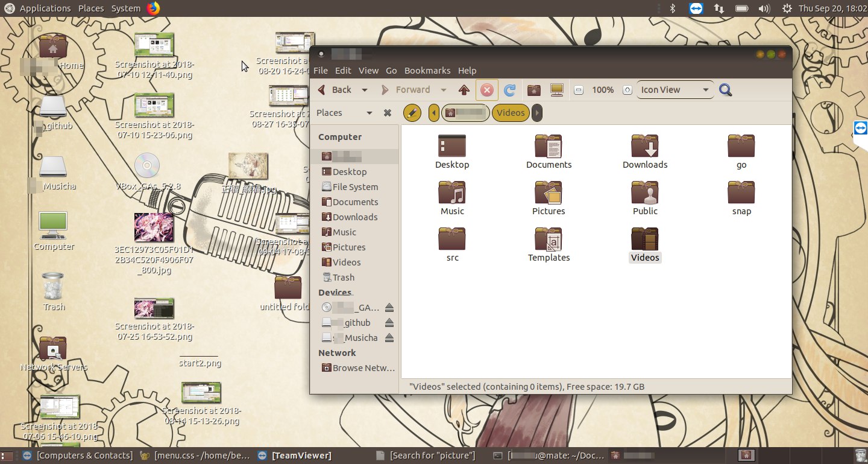Viewport: 868px width, 464px height.
Task: Open the Forward history dropdown arrow
Action: pos(444,90)
